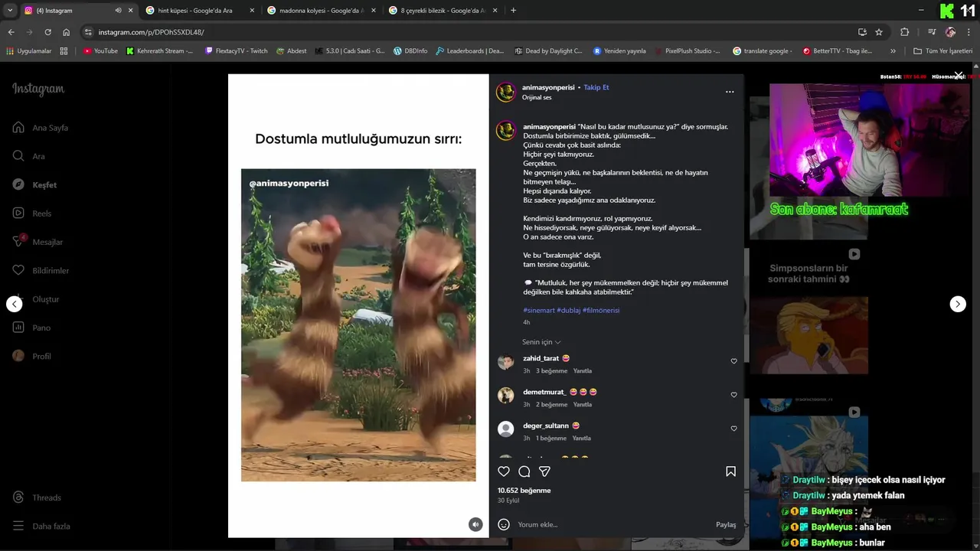This screenshot has height=551, width=980.
Task: Toggle video sound mute button
Action: (475, 524)
